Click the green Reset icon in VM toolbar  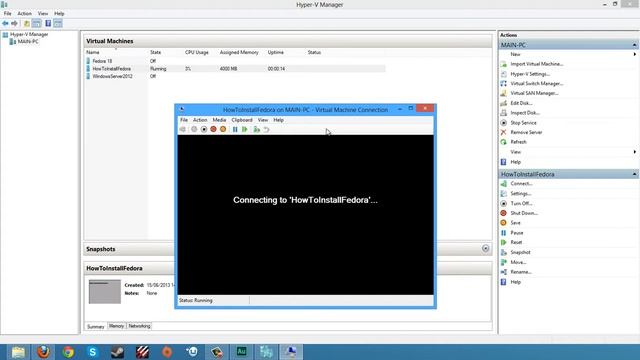(244, 129)
